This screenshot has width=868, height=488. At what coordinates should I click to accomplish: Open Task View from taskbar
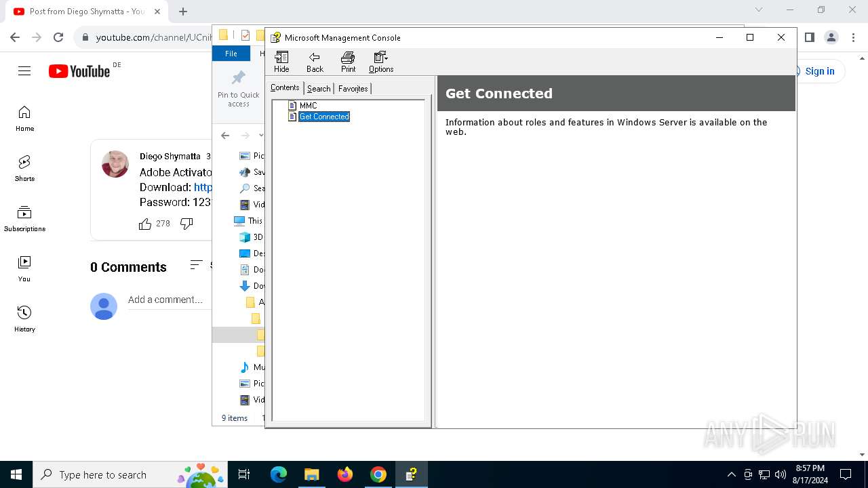pos(244,474)
